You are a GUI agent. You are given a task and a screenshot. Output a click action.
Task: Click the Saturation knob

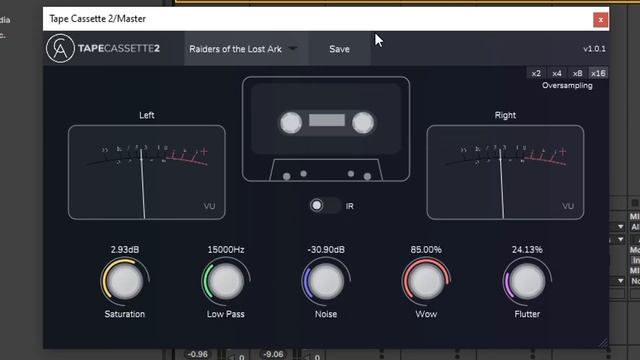coord(125,281)
